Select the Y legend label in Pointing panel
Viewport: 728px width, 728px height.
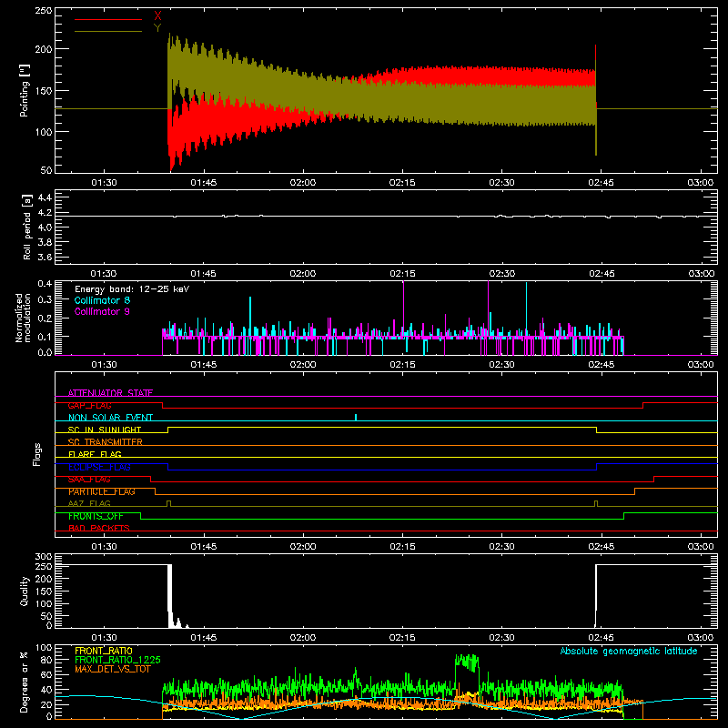pyautogui.click(x=157, y=28)
